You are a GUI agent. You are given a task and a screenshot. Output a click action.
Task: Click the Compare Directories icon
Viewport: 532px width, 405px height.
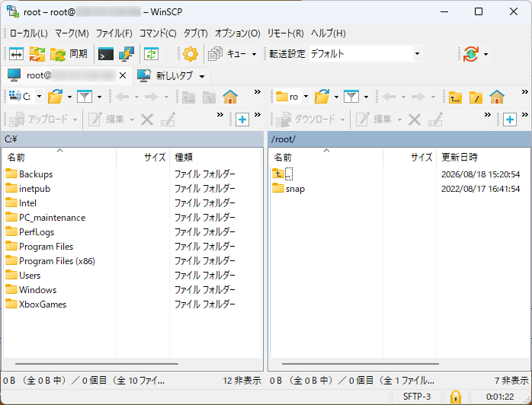click(x=37, y=54)
